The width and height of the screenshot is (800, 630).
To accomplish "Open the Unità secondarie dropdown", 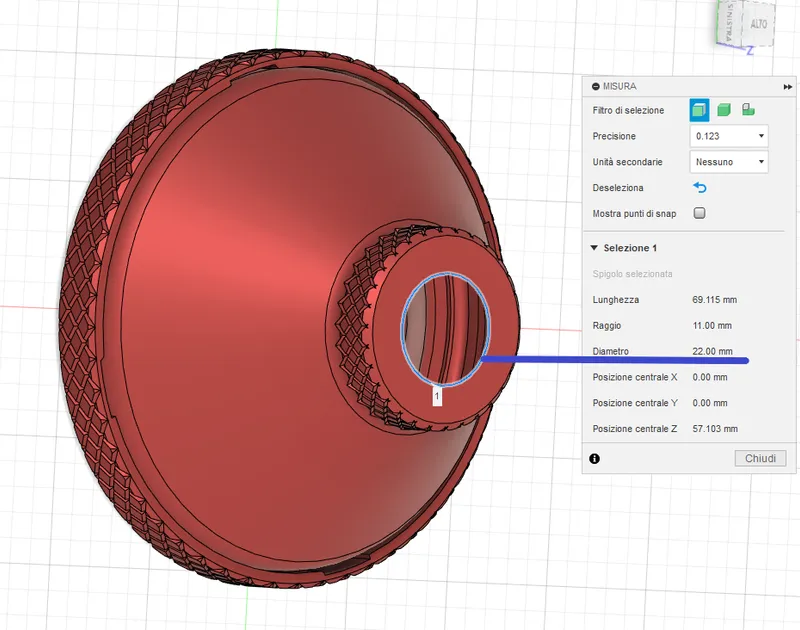I will (729, 162).
